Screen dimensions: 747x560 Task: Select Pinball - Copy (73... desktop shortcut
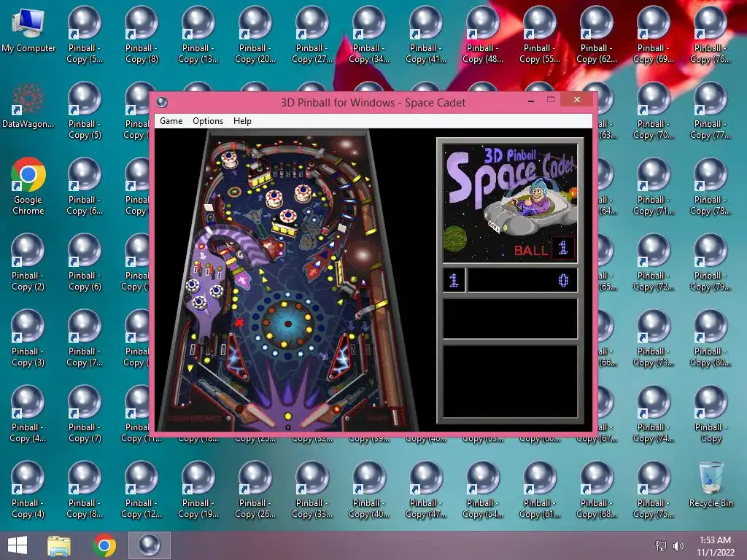654,338
